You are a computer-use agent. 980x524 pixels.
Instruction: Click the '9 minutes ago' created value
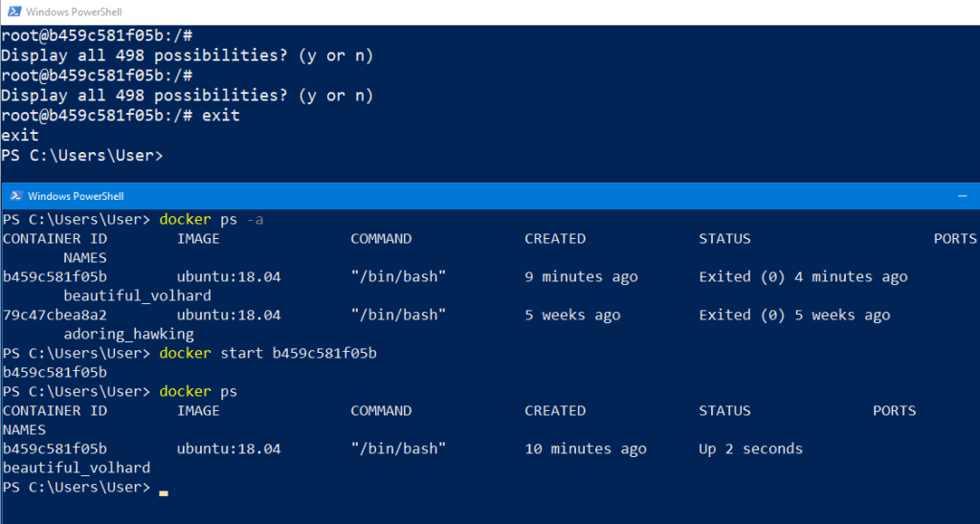click(x=580, y=277)
